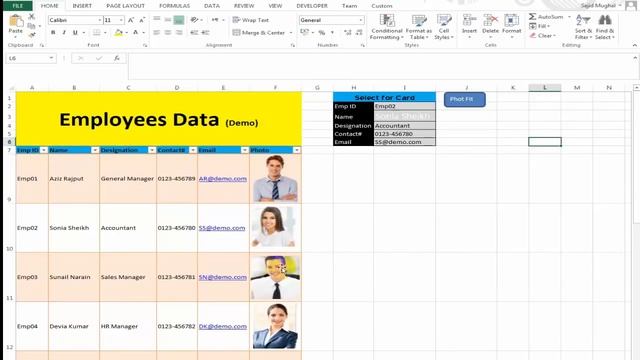Screen dimensions: 640x360
Task: Toggle Italic formatting
Action: (x=64, y=33)
